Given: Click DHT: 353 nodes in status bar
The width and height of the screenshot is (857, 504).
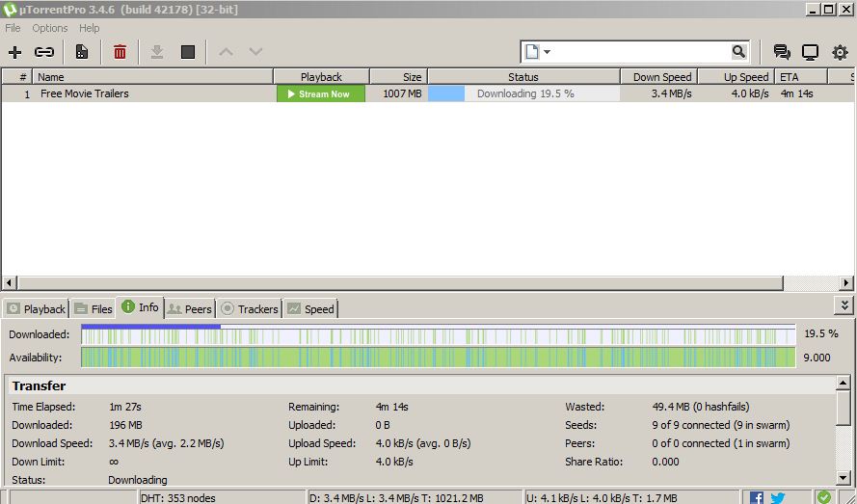Looking at the screenshot, I should click(177, 498).
